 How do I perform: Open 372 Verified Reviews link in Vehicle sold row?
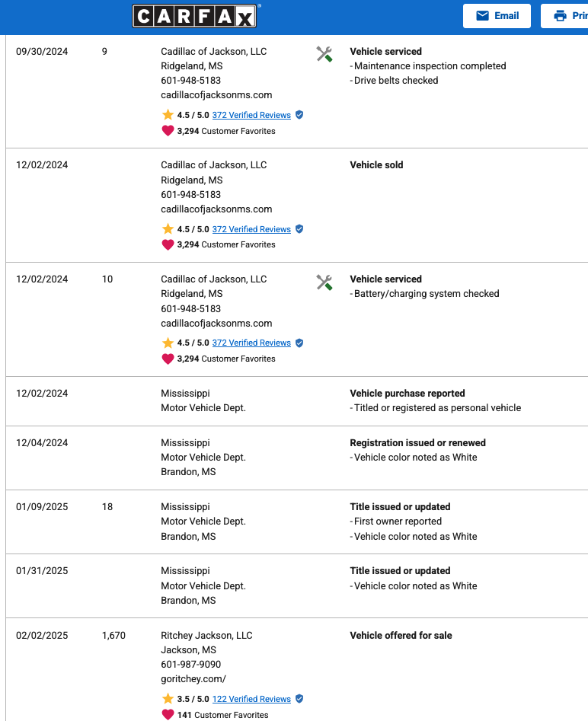tap(251, 229)
